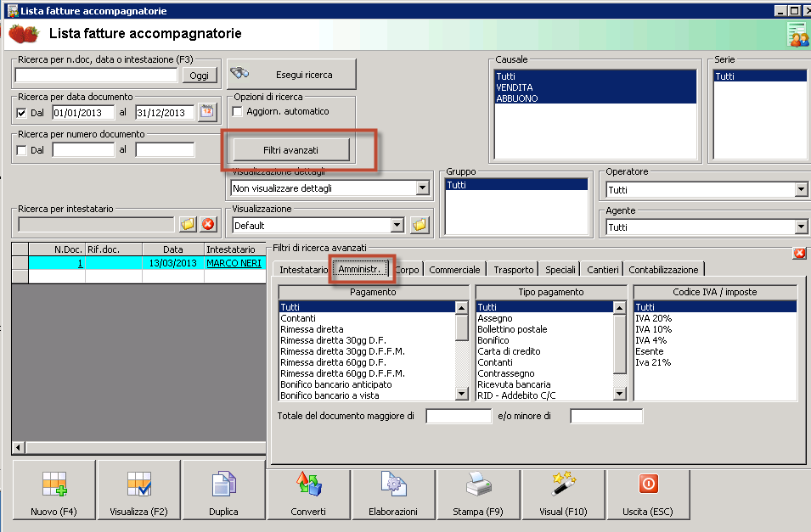Close the Filtri di ricerca avanzati panel
Screen dimensions: 811x532
point(799,253)
